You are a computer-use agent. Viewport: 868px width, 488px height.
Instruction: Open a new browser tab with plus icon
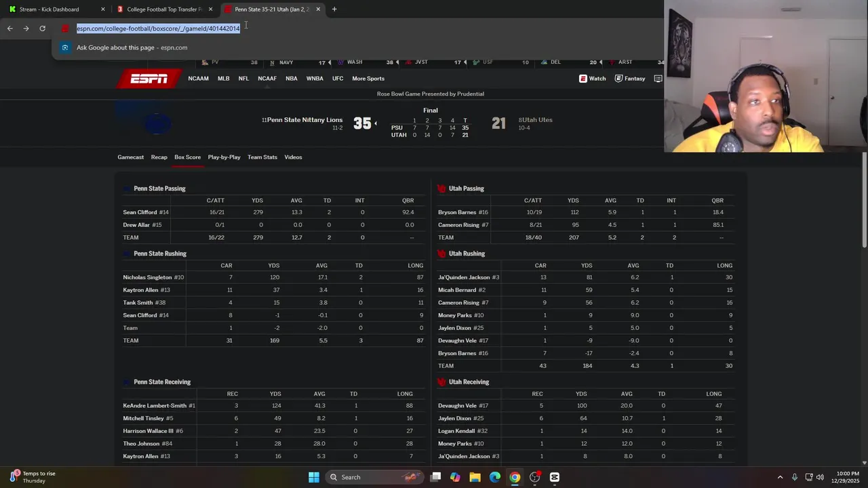tap(334, 9)
